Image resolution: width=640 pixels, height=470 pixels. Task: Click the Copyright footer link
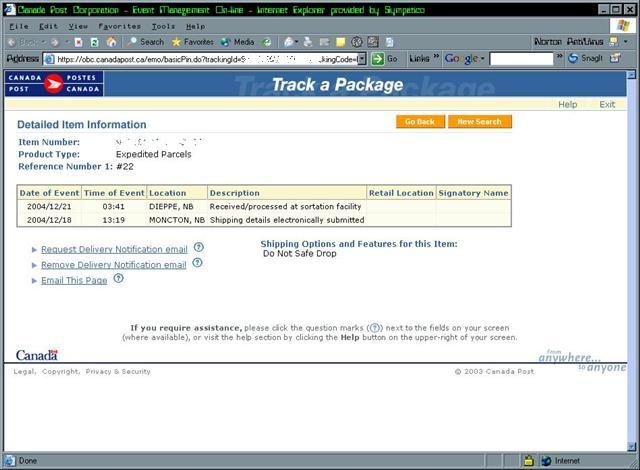[x=60, y=371]
